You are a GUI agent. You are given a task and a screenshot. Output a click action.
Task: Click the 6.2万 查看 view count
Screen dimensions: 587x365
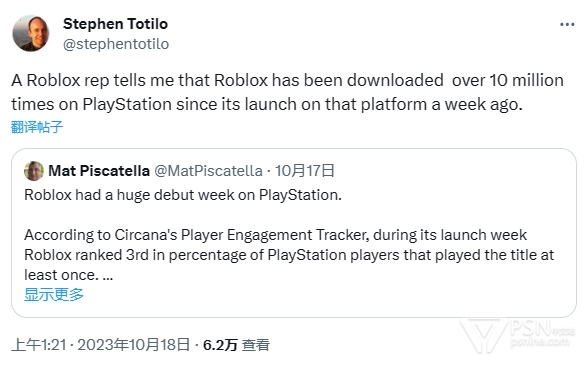236,345
